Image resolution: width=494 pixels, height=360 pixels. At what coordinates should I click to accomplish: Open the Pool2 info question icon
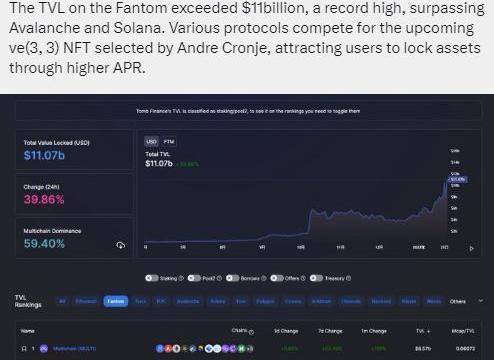(219, 278)
